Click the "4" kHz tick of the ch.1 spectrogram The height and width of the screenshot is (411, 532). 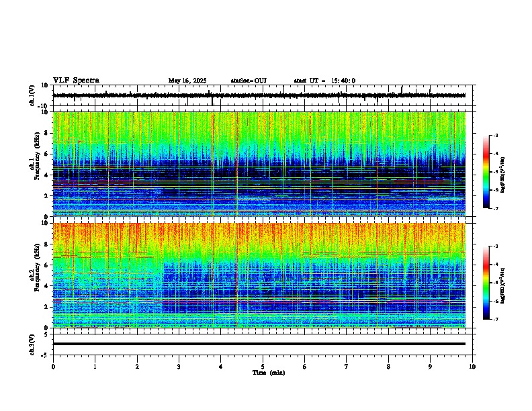pyautogui.click(x=47, y=175)
